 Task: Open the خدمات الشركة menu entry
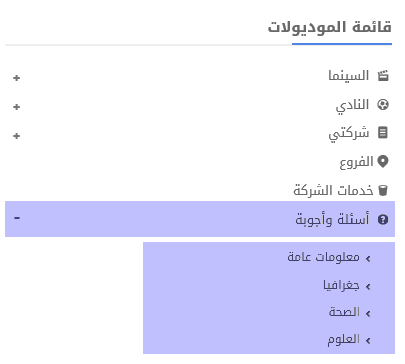click(333, 191)
